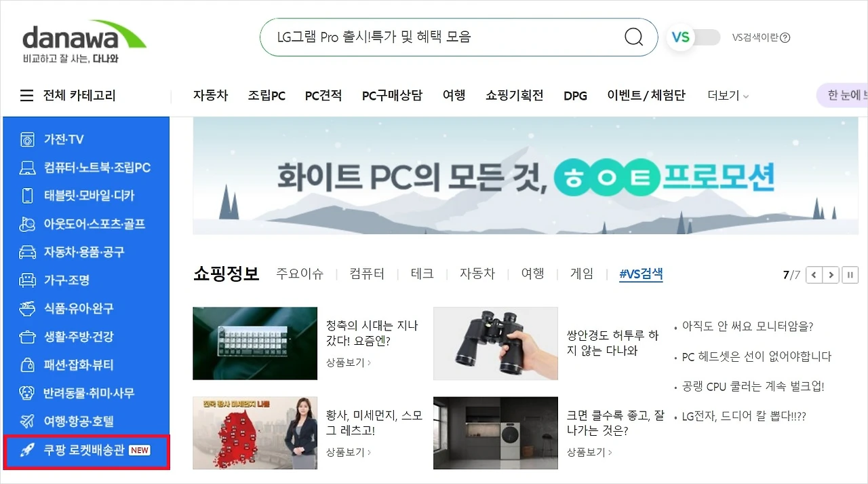This screenshot has width=868, height=484.
Task: Open the DPG menu item
Action: pyautogui.click(x=575, y=96)
